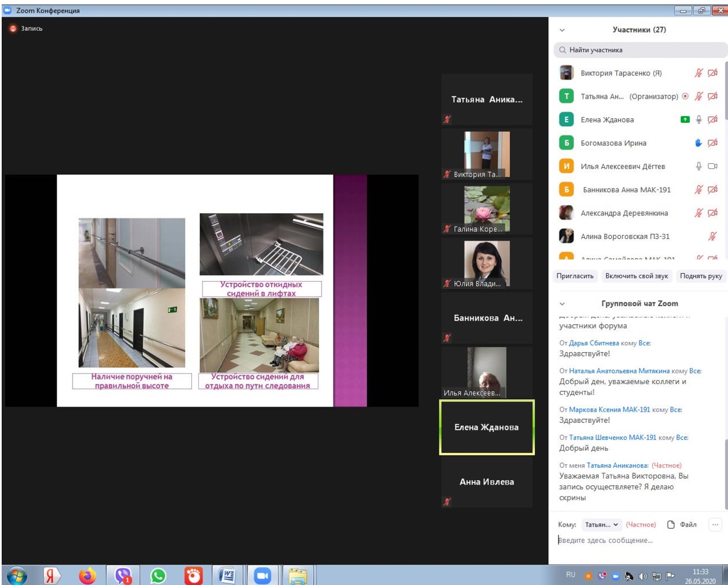728x585 pixels.
Task: Open Microsoft Word from the taskbar
Action: (227, 575)
